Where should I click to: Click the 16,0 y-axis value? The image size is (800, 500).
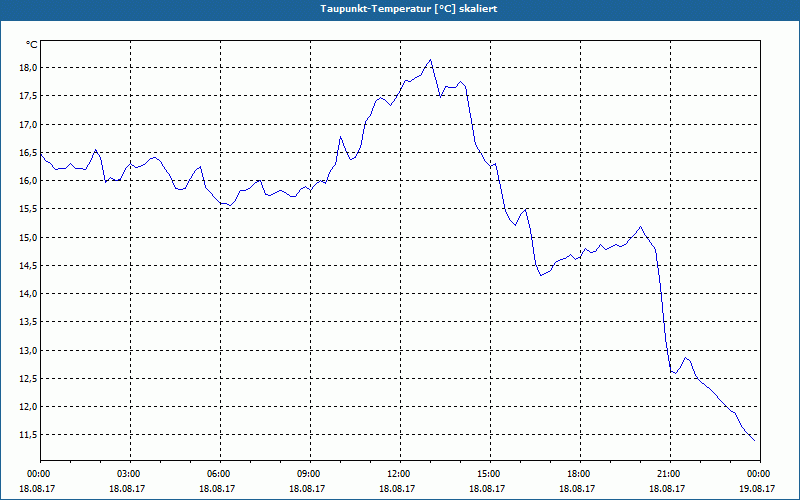click(x=30, y=181)
